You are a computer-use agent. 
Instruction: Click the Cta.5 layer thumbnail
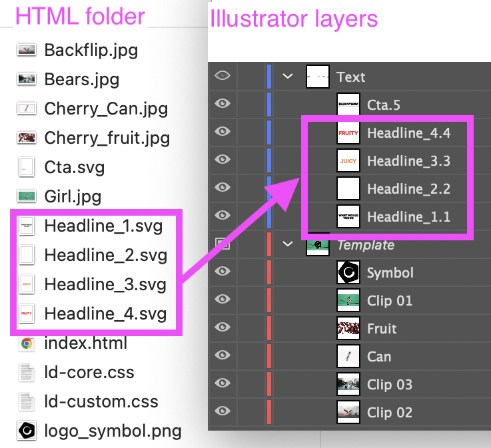[x=348, y=105]
